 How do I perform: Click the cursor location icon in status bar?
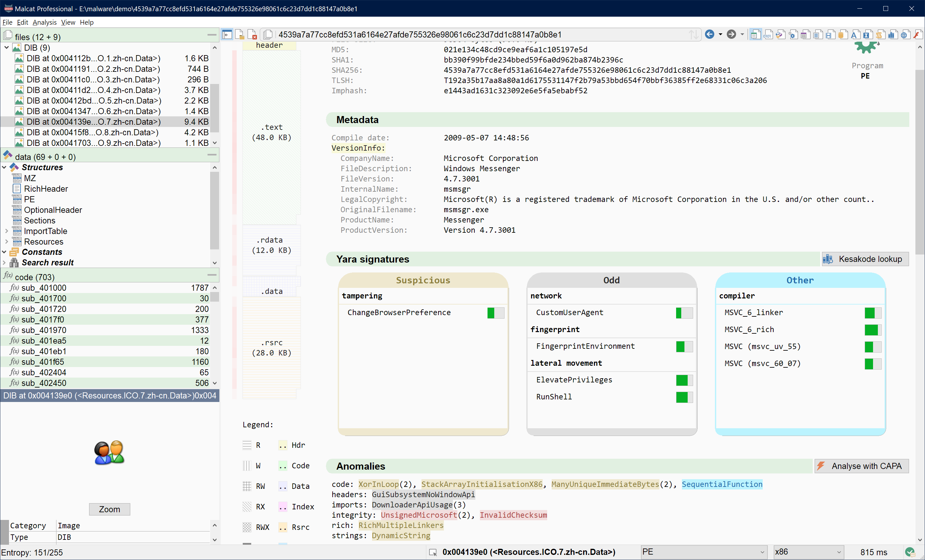tap(433, 552)
